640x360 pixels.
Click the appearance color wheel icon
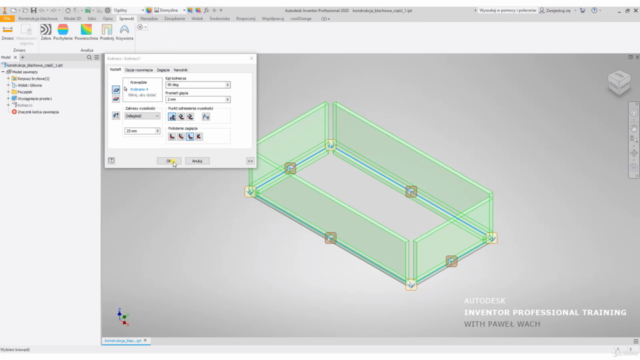[x=149, y=10]
